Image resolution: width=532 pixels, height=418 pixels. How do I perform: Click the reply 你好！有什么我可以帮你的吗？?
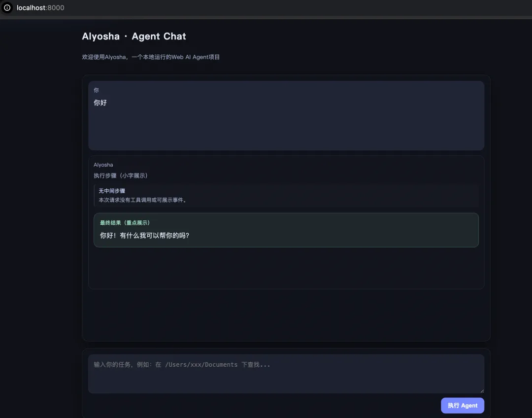click(144, 236)
